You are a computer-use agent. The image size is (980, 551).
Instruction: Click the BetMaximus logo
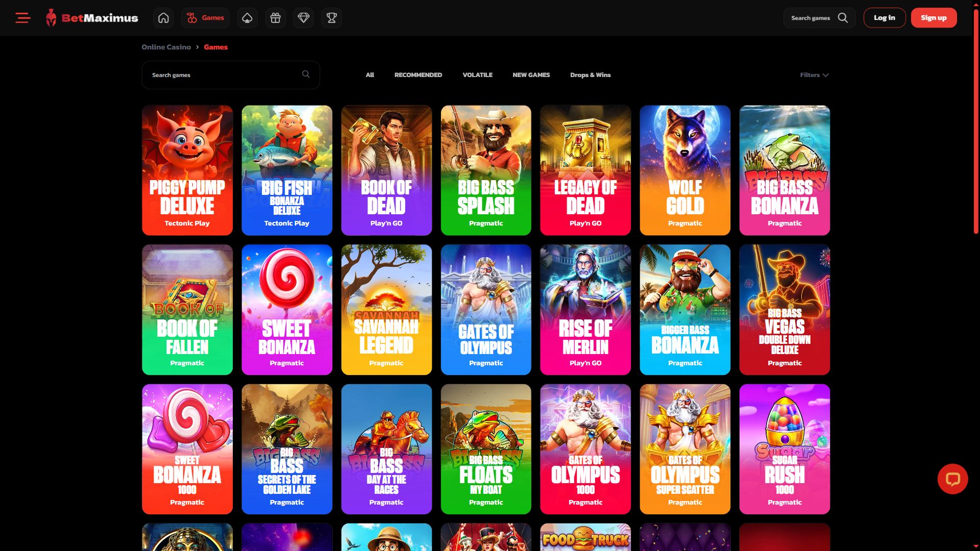click(92, 18)
